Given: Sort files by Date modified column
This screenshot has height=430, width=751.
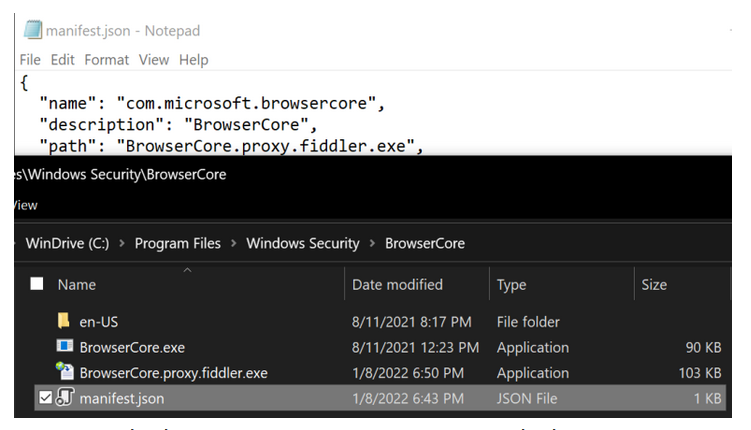Looking at the screenshot, I should pyautogui.click(x=397, y=285).
